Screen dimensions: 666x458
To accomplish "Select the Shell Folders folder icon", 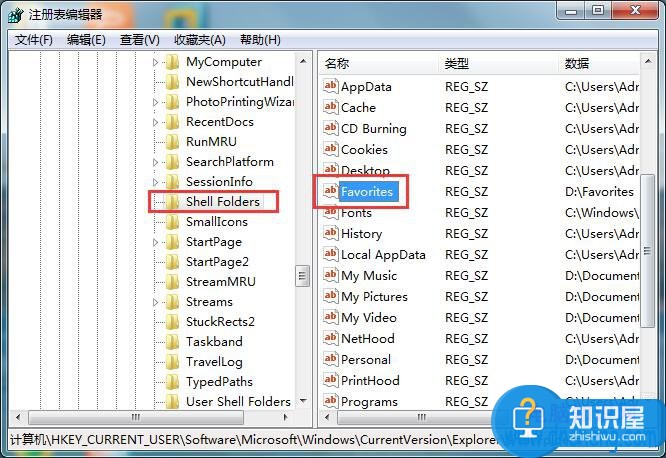I will [171, 202].
